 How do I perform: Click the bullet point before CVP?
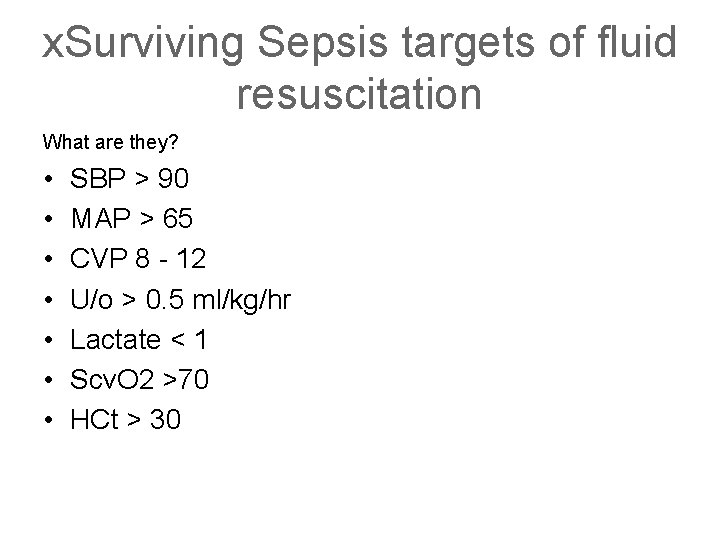(49, 259)
